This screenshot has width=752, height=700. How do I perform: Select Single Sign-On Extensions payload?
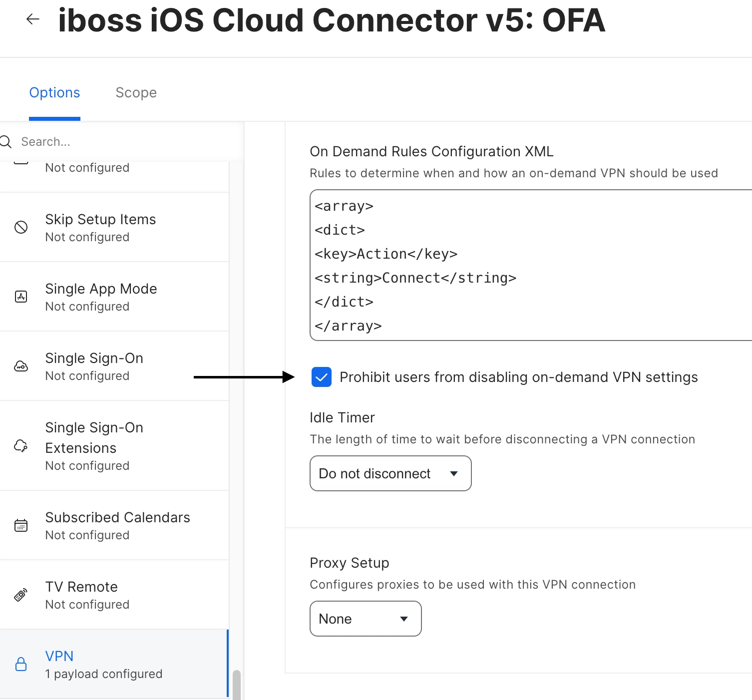114,445
